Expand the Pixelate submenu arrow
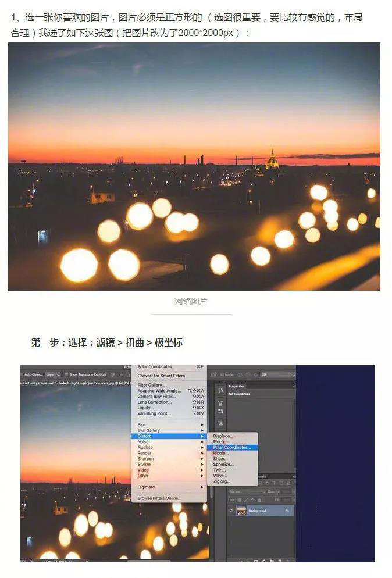Image resolution: width=392 pixels, height=578 pixels. coord(202,447)
